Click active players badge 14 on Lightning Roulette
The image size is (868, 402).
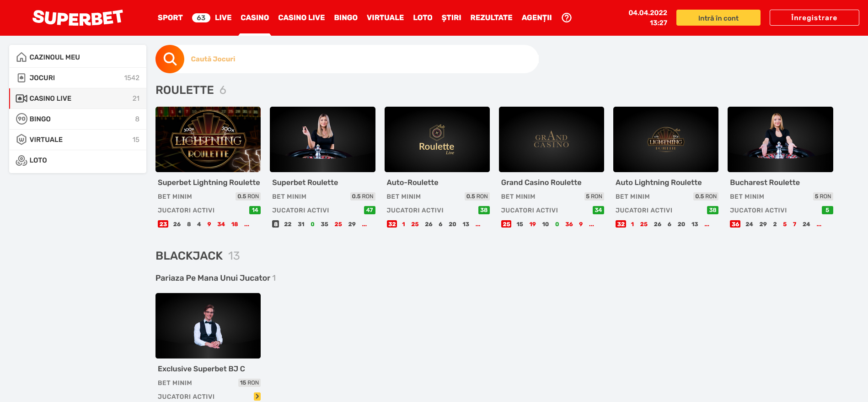click(x=255, y=210)
